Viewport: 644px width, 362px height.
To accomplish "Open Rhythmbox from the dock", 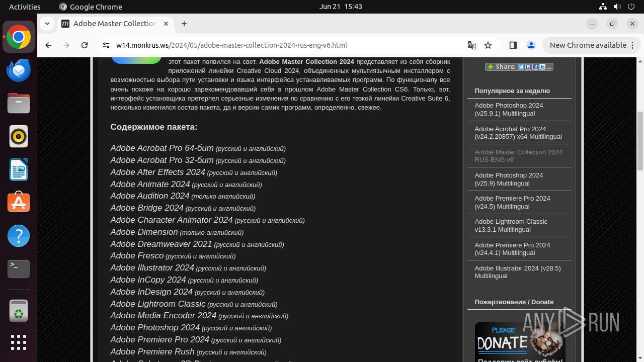I will pos(19,136).
